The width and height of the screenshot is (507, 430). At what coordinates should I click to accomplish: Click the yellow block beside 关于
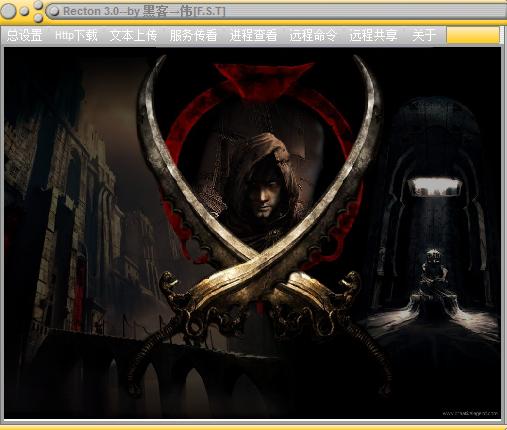[473, 35]
